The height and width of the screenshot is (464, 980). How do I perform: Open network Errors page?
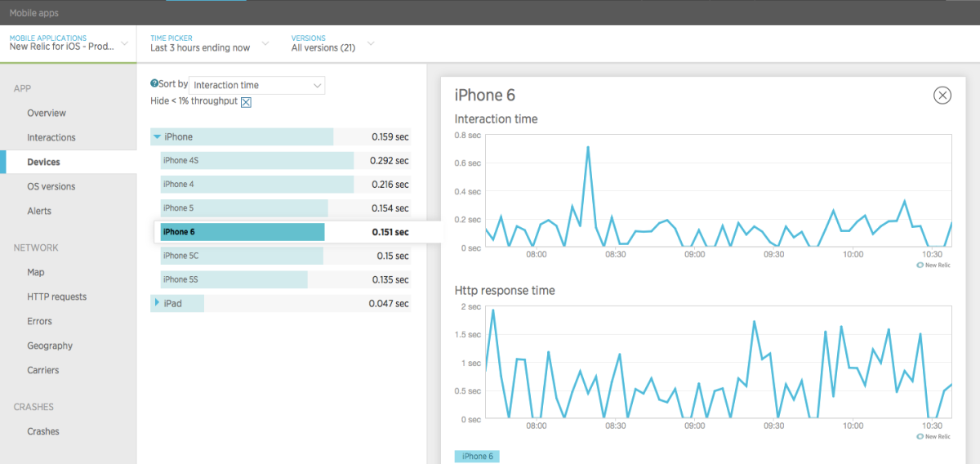click(x=39, y=321)
